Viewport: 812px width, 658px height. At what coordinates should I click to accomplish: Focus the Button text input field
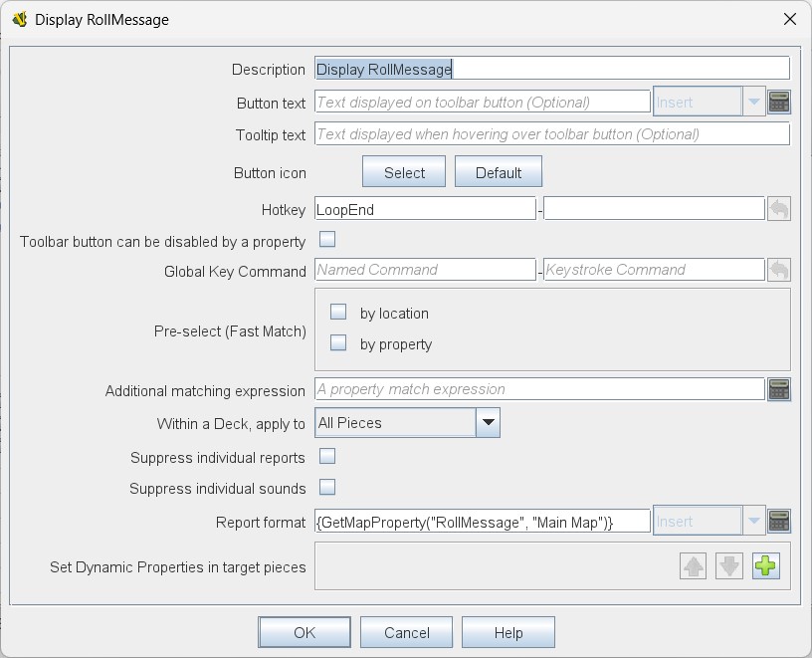pos(482,102)
